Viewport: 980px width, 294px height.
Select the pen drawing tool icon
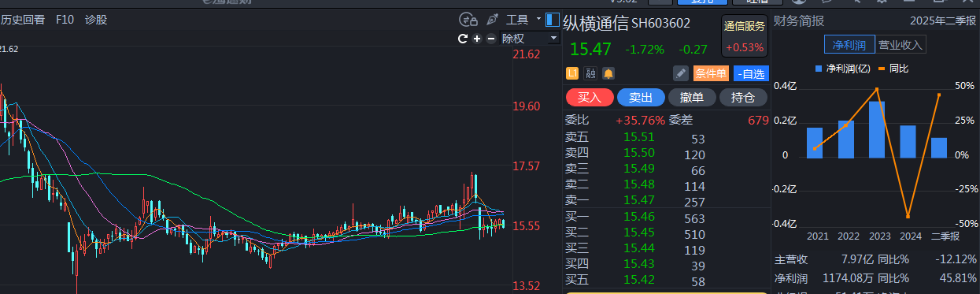tap(493, 20)
